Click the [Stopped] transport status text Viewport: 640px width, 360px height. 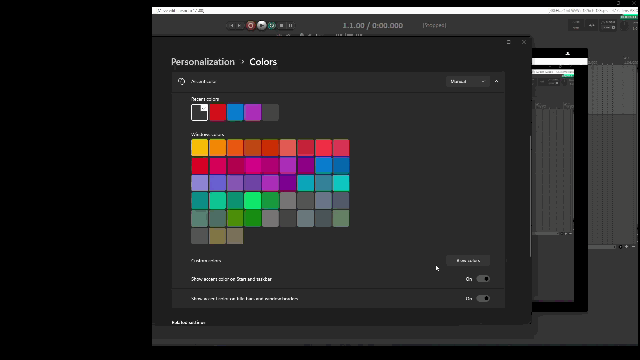click(434, 25)
